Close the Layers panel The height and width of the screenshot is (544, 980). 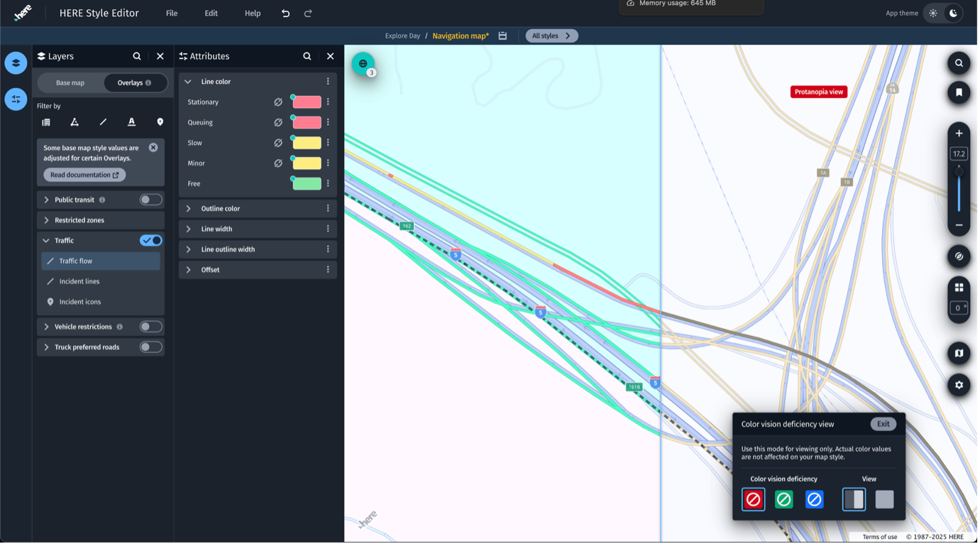coord(160,57)
